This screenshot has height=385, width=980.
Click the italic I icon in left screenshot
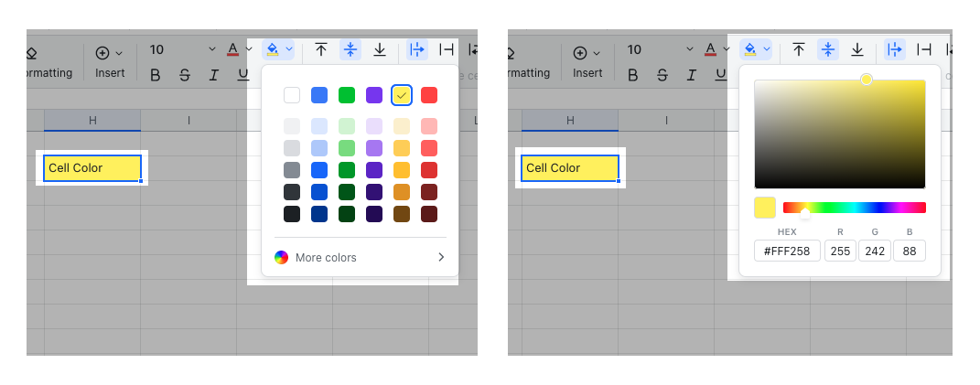click(x=214, y=75)
